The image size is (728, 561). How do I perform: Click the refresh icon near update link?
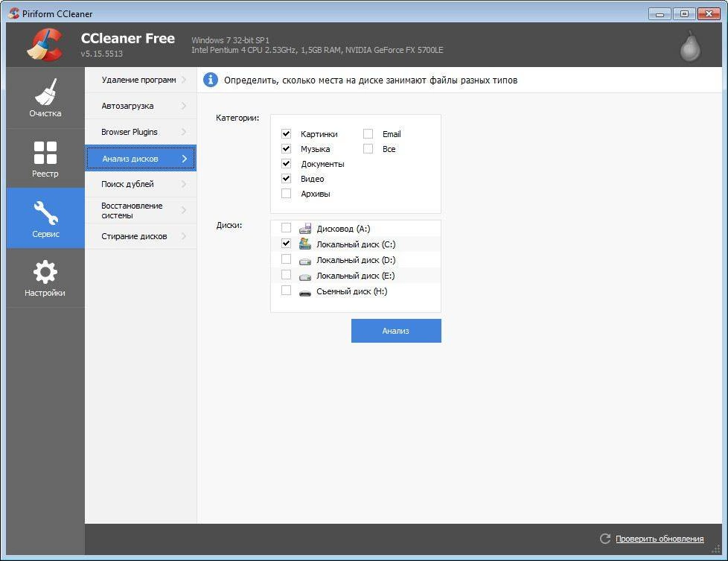[605, 538]
